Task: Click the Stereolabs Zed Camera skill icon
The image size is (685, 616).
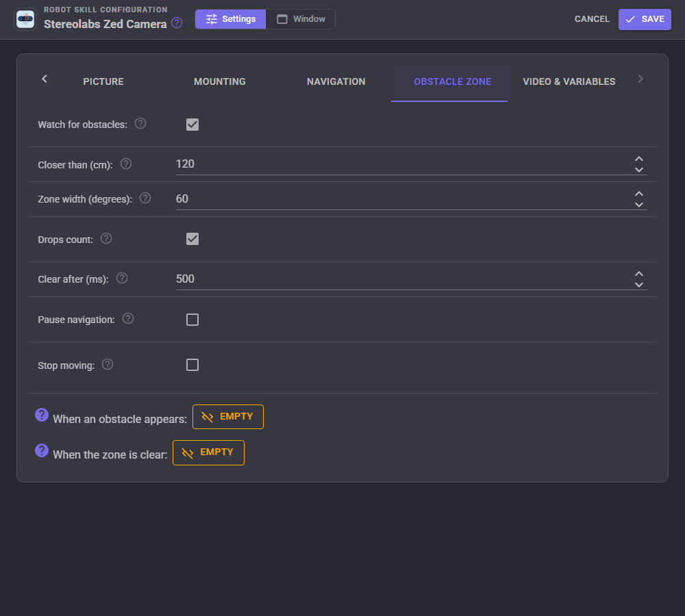Action: tap(25, 19)
